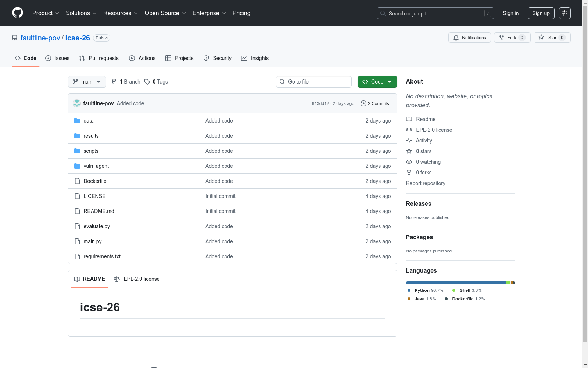This screenshot has height=368, width=588.
Task: Focus the Search or jump to field
Action: (435, 13)
